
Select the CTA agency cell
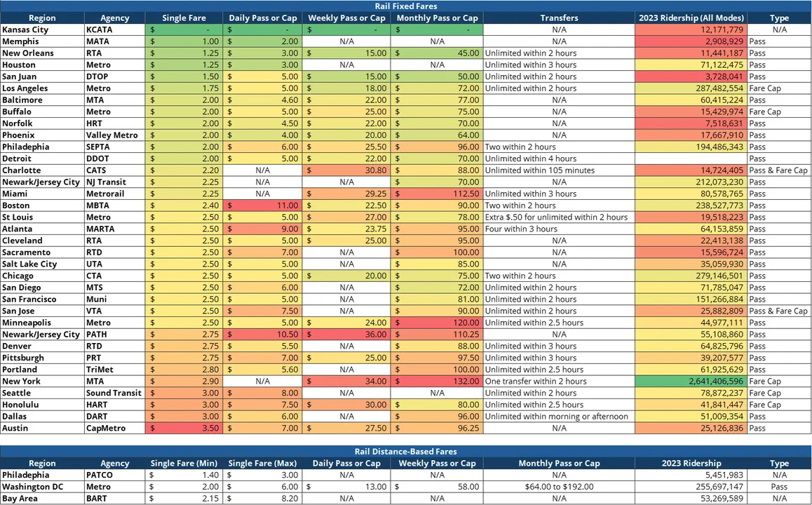pos(114,276)
